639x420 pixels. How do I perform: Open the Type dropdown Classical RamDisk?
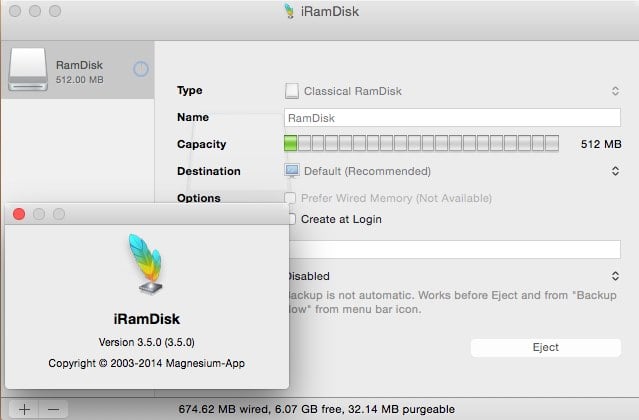tap(452, 91)
